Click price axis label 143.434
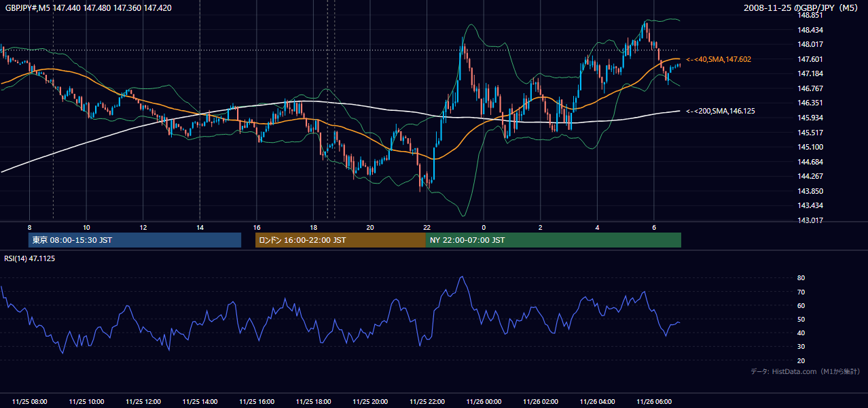 pos(812,205)
